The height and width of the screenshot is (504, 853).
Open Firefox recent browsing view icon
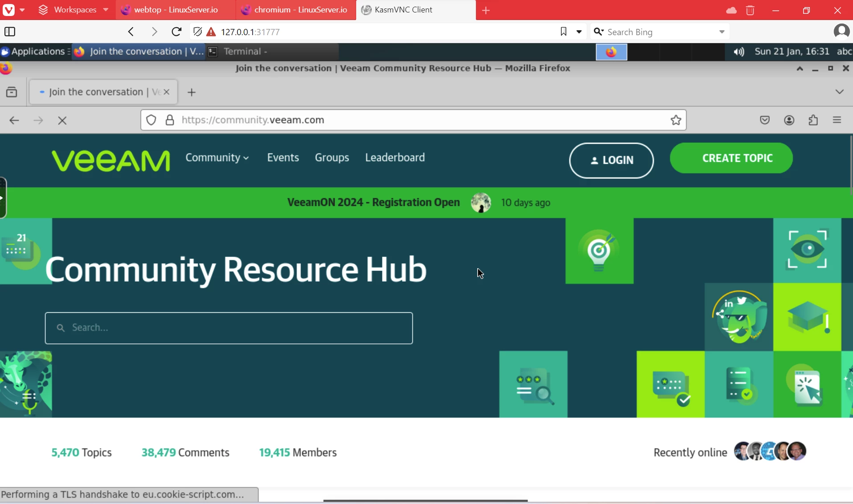(x=12, y=92)
